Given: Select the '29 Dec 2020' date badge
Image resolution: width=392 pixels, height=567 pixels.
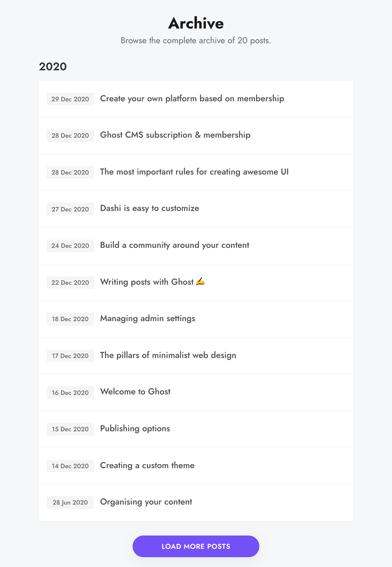Looking at the screenshot, I should point(70,99).
